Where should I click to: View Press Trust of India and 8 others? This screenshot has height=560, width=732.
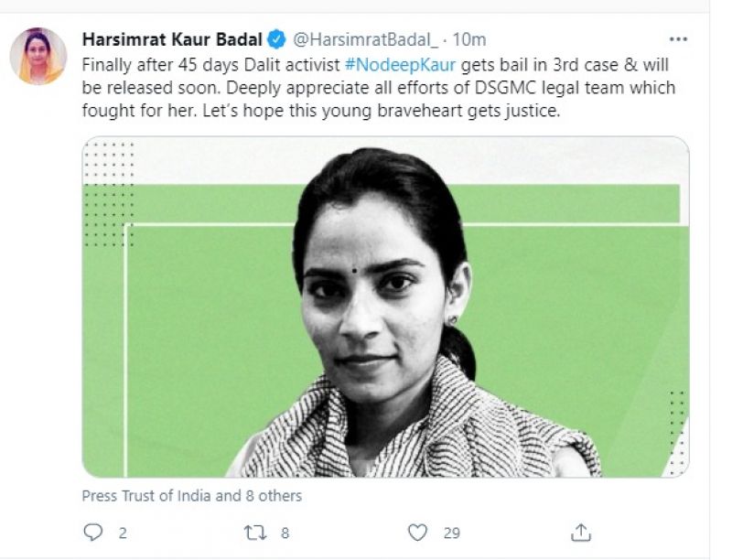point(191,496)
